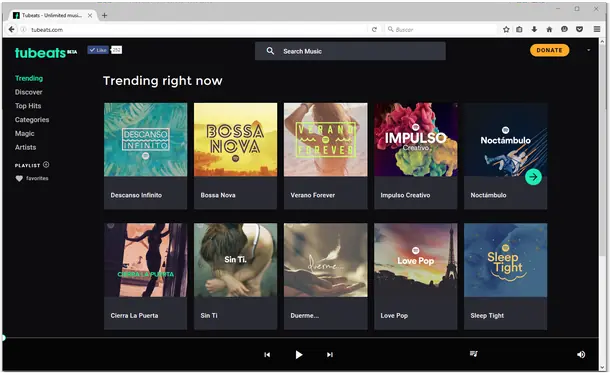
Task: Click the tubeats.com address bar
Action: click(x=195, y=30)
